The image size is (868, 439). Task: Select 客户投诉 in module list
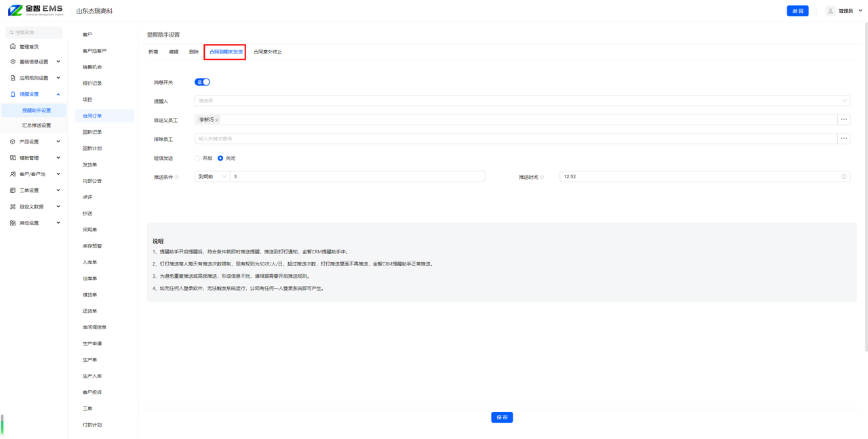click(92, 392)
